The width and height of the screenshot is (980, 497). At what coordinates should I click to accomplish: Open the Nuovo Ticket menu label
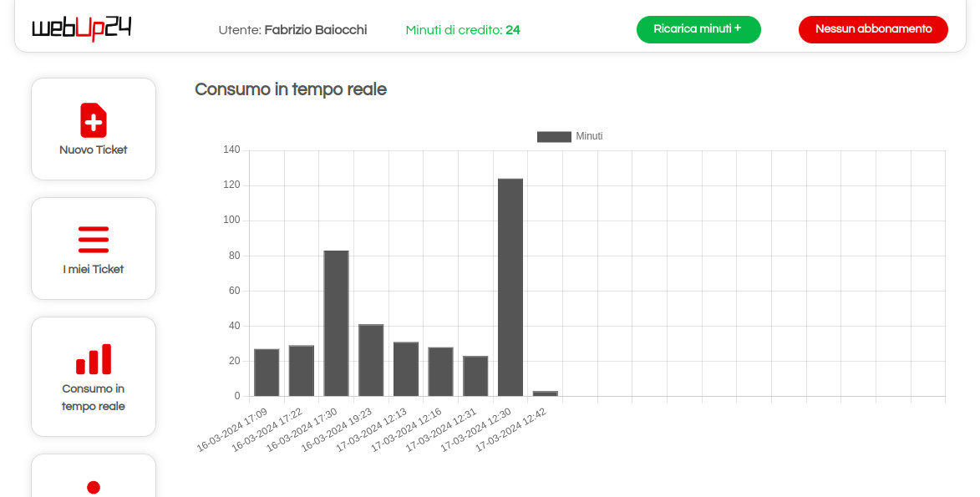click(x=94, y=150)
